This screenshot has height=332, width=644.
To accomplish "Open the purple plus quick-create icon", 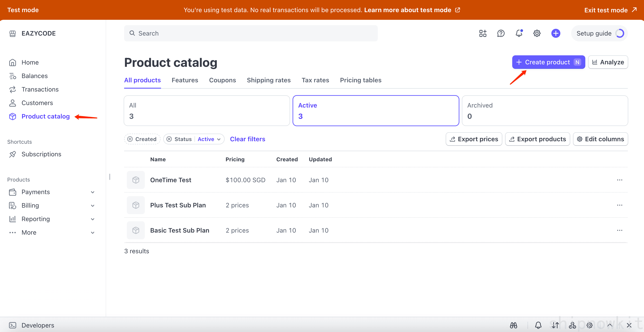I will 555,33.
